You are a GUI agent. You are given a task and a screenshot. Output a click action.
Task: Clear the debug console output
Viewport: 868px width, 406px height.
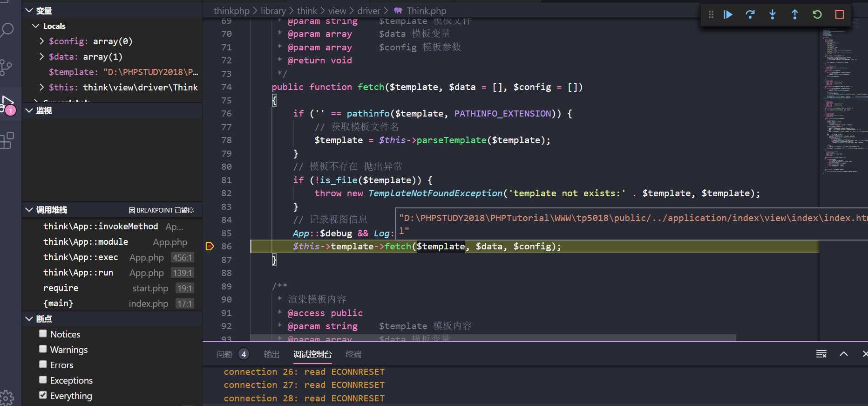pyautogui.click(x=821, y=354)
